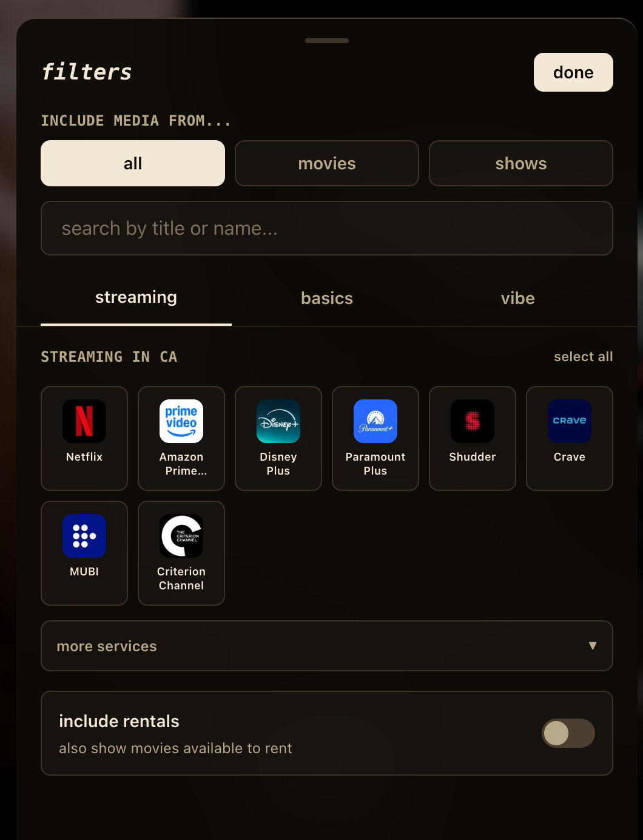Select the Amazon Prime Video icon
Image resolution: width=643 pixels, height=840 pixels.
(181, 421)
